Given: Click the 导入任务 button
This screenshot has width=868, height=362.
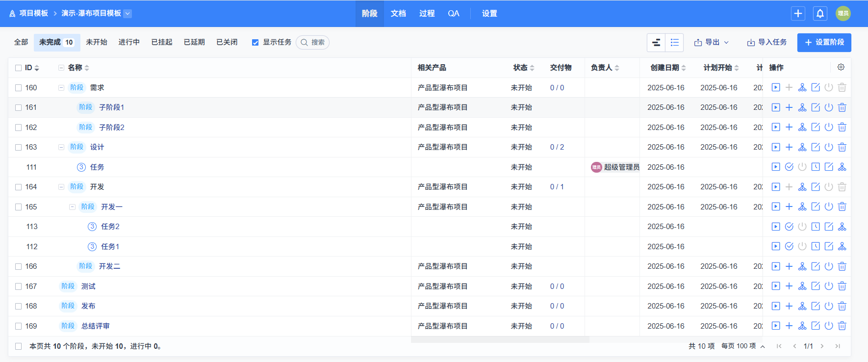Looking at the screenshot, I should coord(766,43).
